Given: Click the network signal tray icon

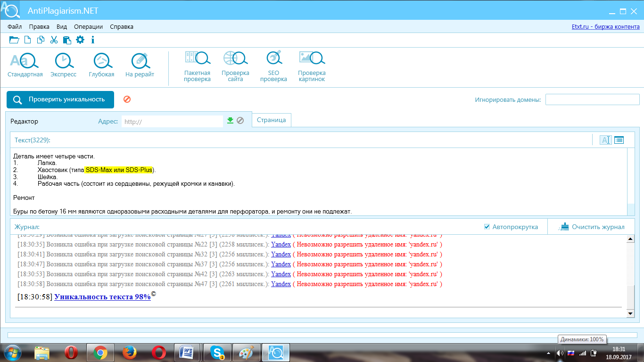Looking at the screenshot, I should click(x=583, y=353).
